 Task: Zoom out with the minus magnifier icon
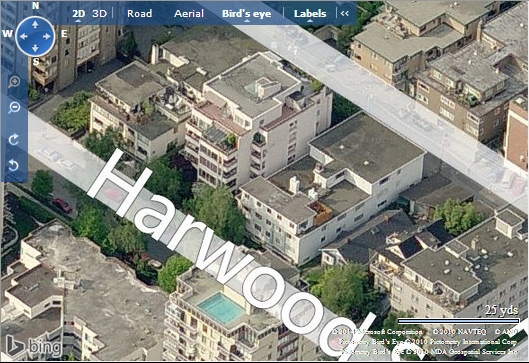coord(14,108)
